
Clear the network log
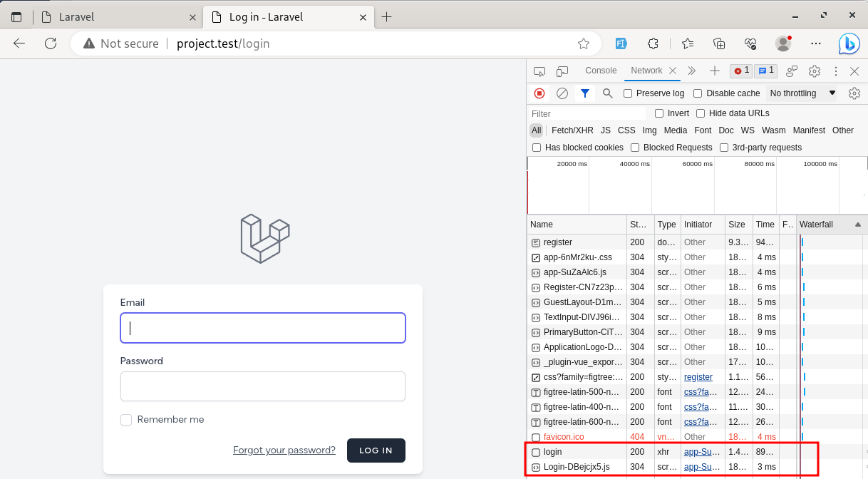tap(562, 93)
